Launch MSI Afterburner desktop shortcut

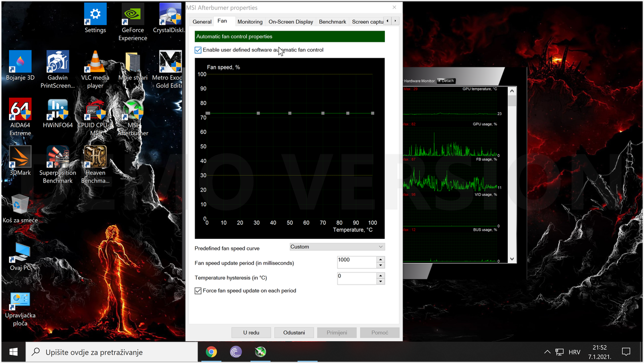tap(133, 117)
